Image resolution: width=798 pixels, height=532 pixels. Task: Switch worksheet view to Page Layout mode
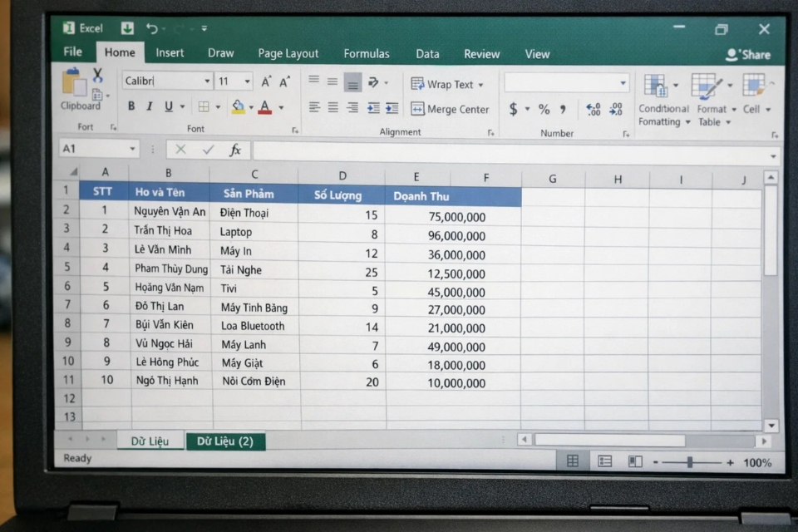point(604,460)
